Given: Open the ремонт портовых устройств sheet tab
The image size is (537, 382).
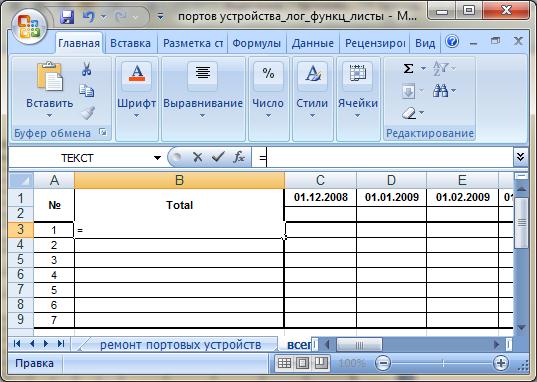Looking at the screenshot, I should [x=180, y=345].
